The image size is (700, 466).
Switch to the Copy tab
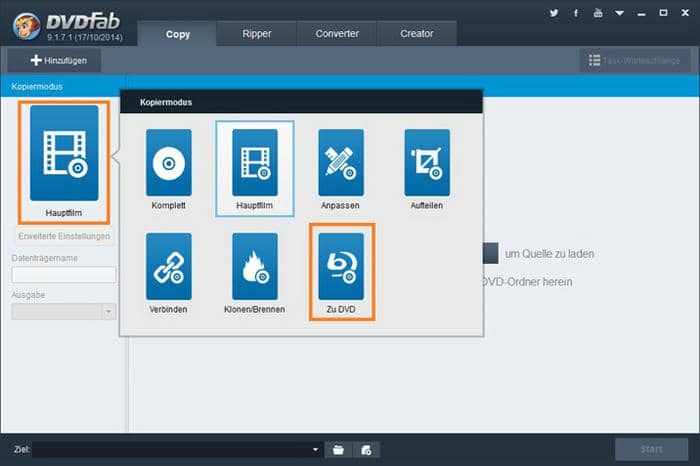[x=178, y=34]
